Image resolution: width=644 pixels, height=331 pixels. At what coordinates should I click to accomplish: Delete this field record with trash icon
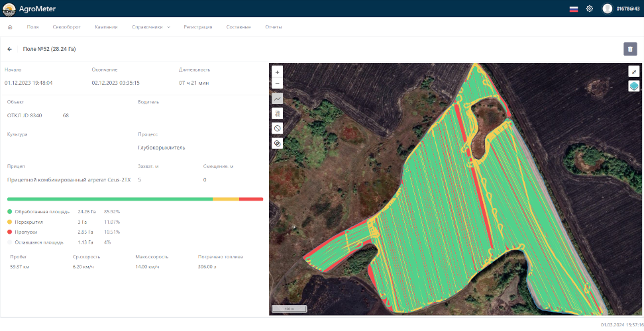tap(630, 49)
